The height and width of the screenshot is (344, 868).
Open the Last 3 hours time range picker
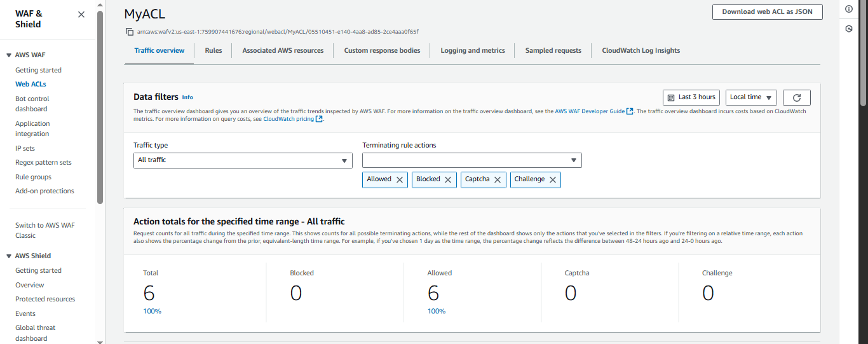point(691,97)
